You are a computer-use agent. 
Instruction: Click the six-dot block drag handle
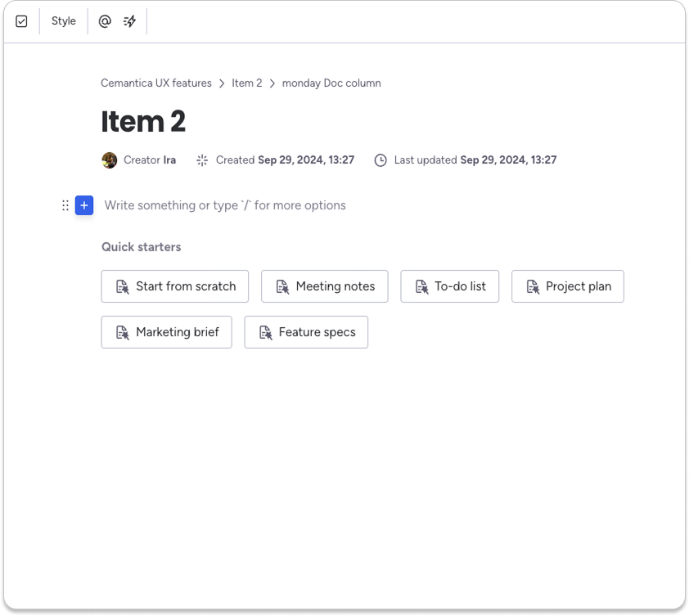pos(65,205)
